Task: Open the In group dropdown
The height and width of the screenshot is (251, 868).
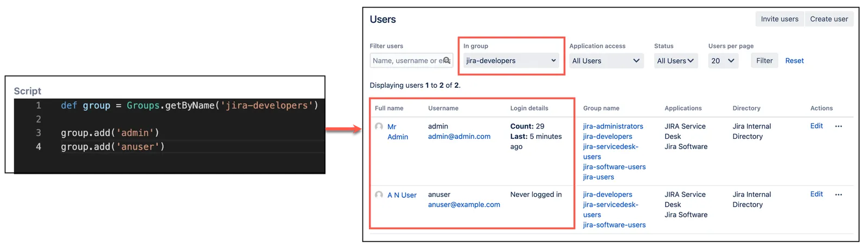Action: [x=511, y=61]
